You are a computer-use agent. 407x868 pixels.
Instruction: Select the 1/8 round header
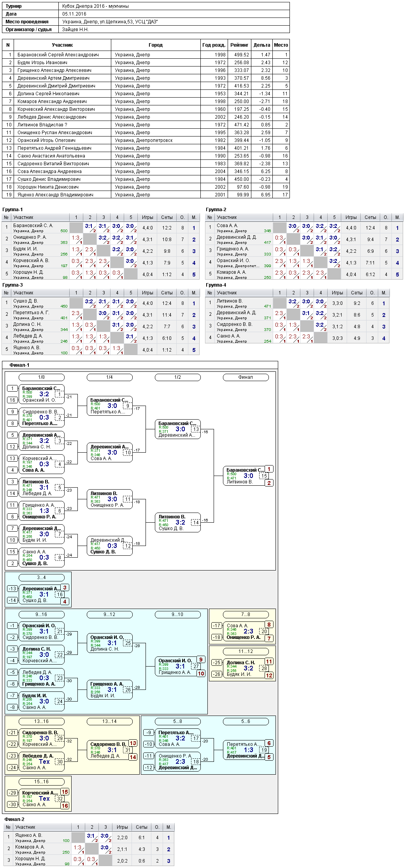click(x=41, y=377)
